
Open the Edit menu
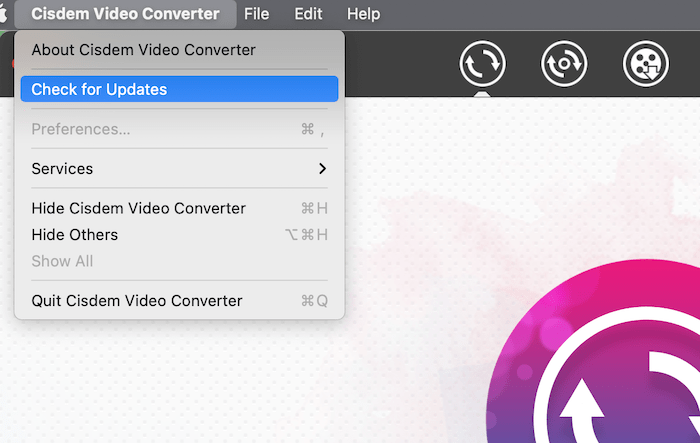click(308, 14)
